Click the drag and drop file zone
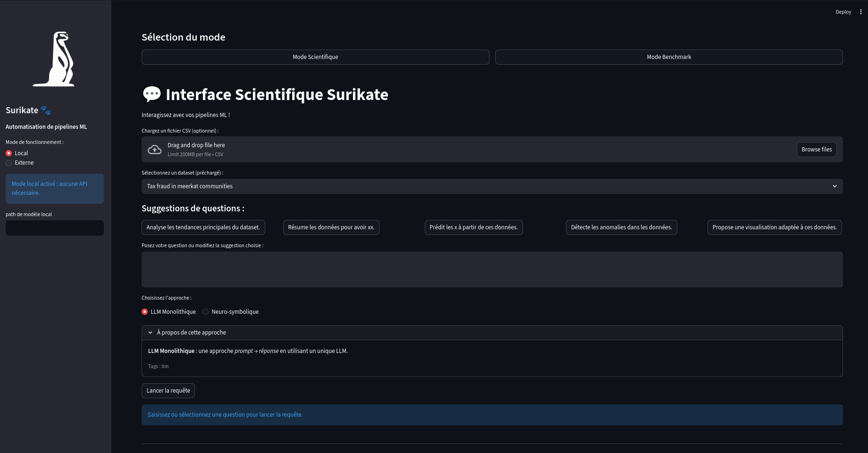Image resolution: width=868 pixels, height=453 pixels. [492, 150]
